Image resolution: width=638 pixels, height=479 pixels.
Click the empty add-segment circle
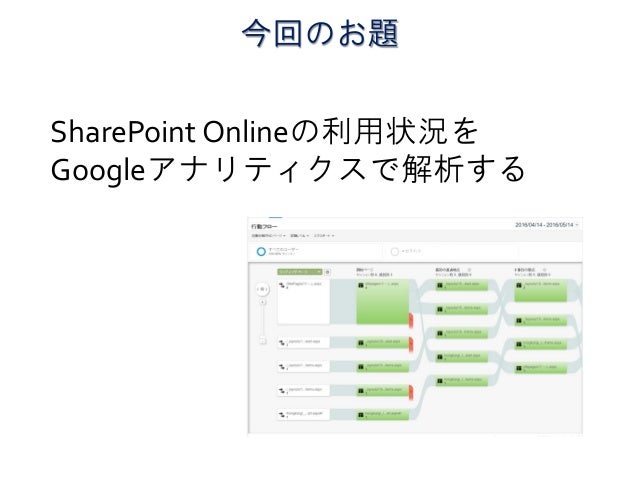(394, 252)
